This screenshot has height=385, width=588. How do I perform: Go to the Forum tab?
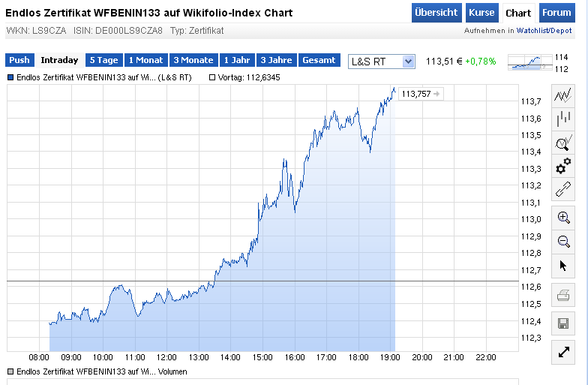(556, 13)
